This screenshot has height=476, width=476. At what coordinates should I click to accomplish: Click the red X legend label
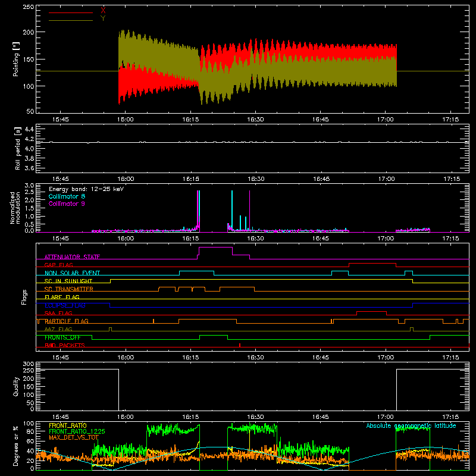103,11
